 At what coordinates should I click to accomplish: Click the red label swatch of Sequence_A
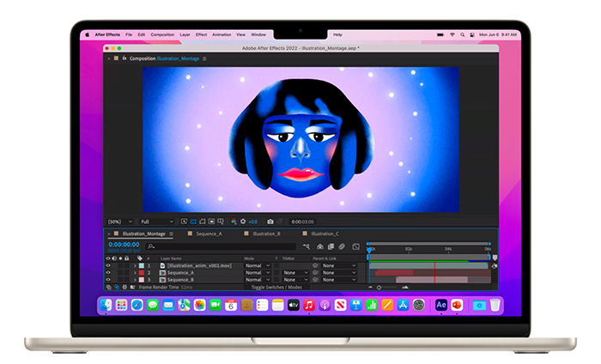click(142, 273)
